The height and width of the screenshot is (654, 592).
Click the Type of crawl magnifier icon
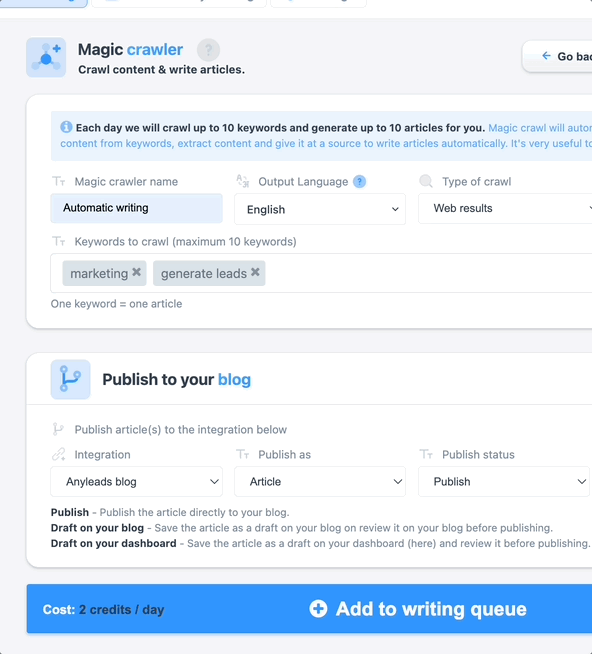click(x=426, y=181)
